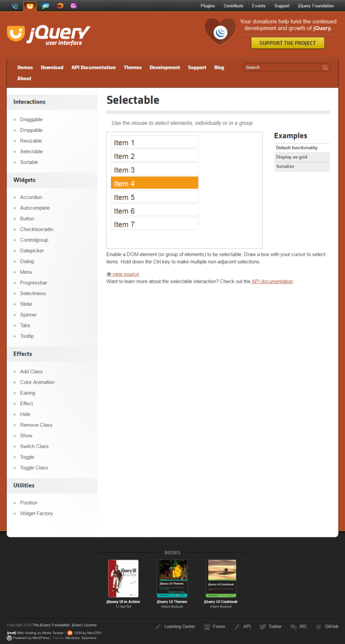Open the QUnit project icon
The height and width of the screenshot is (644, 345).
coord(74,6)
